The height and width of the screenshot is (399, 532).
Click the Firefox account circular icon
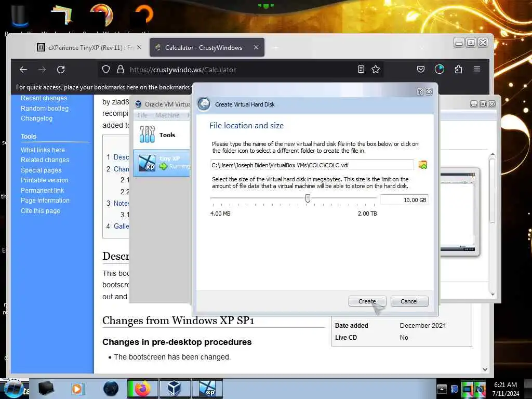(440, 69)
